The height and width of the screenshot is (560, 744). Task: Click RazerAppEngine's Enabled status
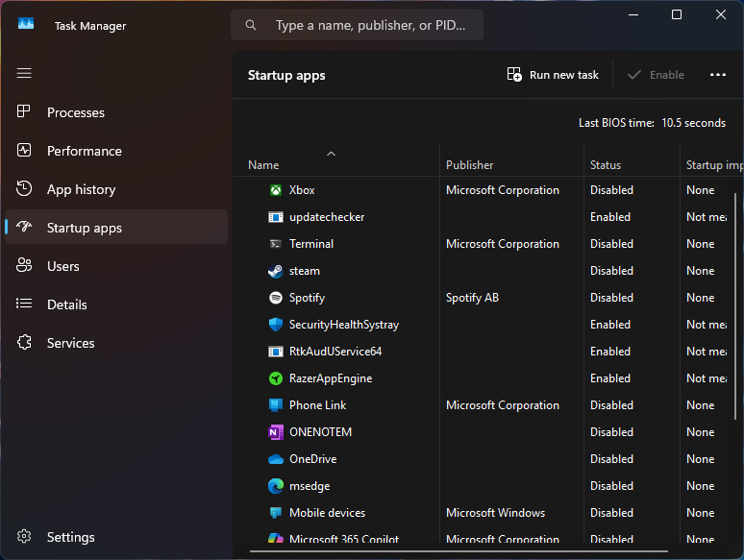point(610,378)
